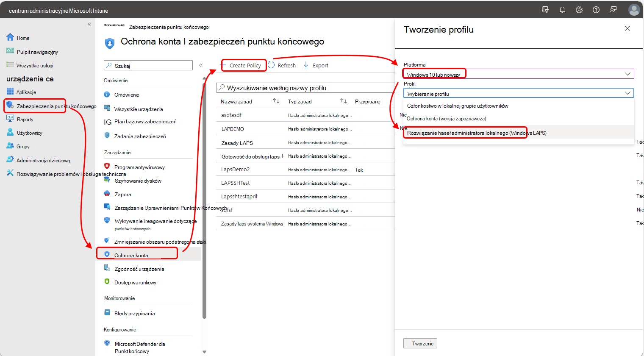Click the Tworzenie button
The height and width of the screenshot is (356, 644).
(x=420, y=343)
